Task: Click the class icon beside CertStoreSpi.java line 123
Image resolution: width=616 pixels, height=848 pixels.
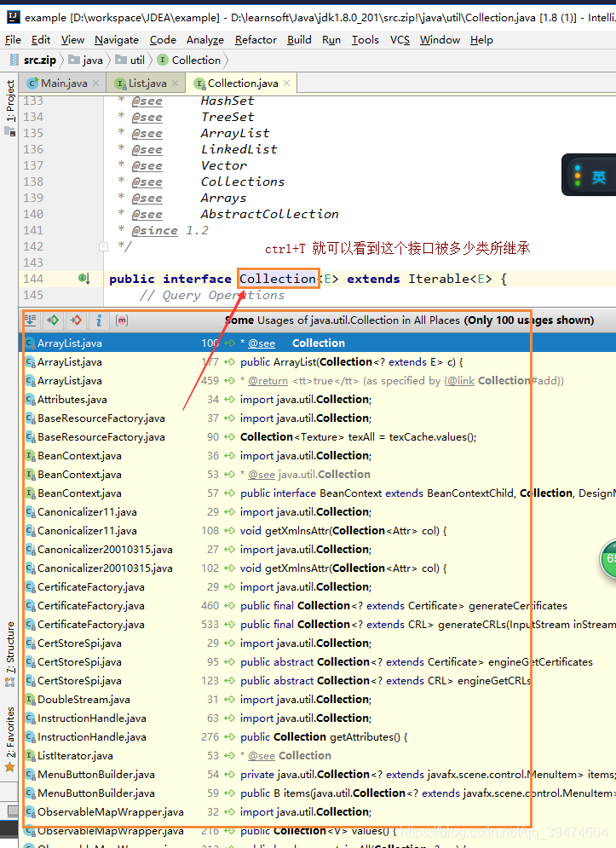Action: tap(31, 680)
